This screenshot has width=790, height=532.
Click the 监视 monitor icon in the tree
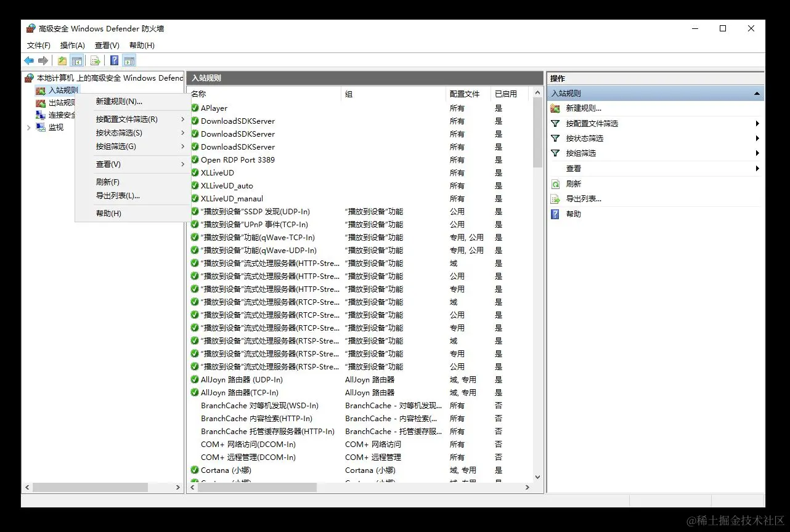coord(41,127)
